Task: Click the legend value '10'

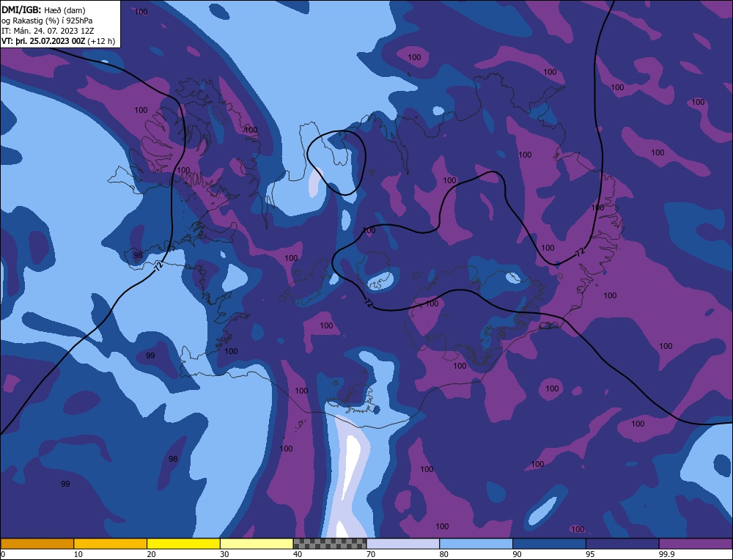Action: coord(78,554)
